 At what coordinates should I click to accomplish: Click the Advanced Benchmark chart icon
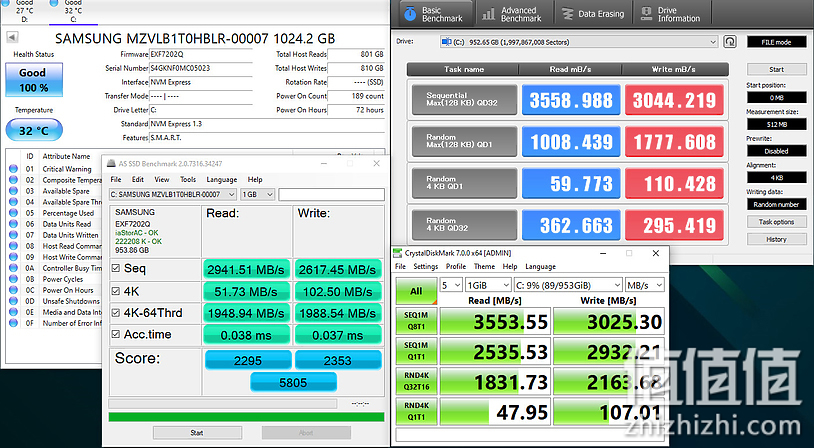click(x=488, y=14)
